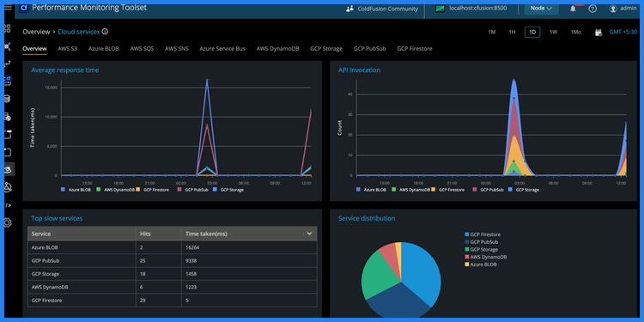Open the database cylinder icon in the sidebar
Viewport: 644px width, 322px height.
coord(8,99)
